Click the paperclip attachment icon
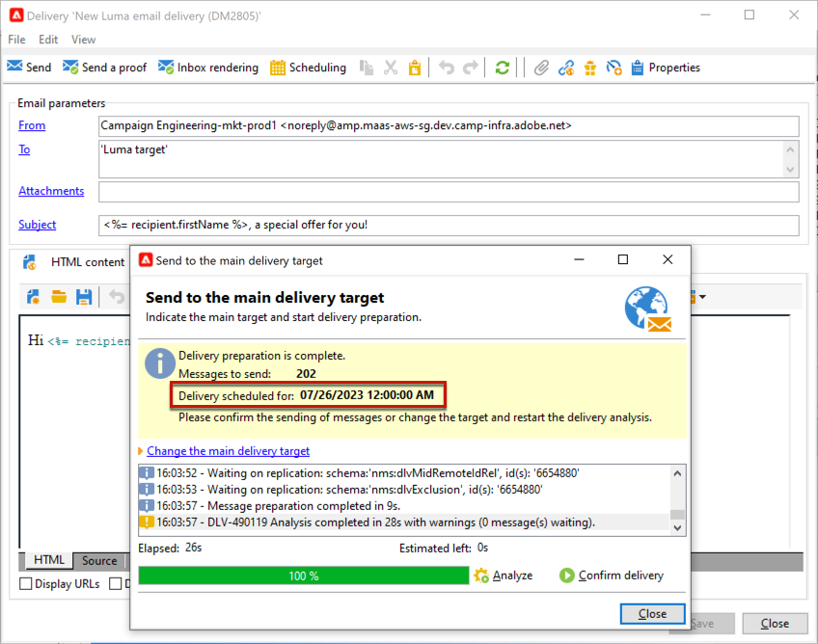The height and width of the screenshot is (644, 818). point(541,67)
